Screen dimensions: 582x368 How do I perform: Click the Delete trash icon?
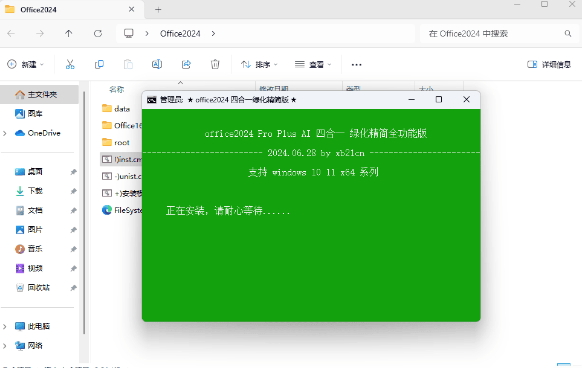point(215,64)
